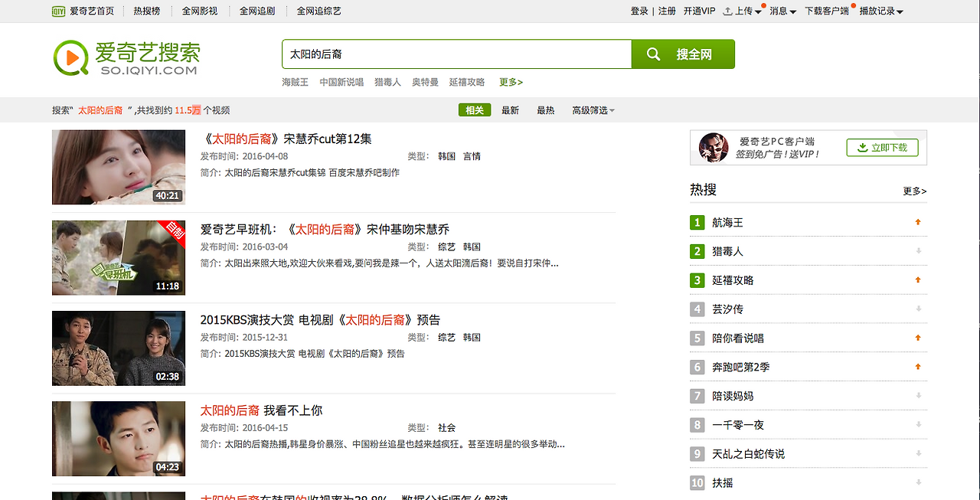Switch sorting to 最热

(545, 110)
